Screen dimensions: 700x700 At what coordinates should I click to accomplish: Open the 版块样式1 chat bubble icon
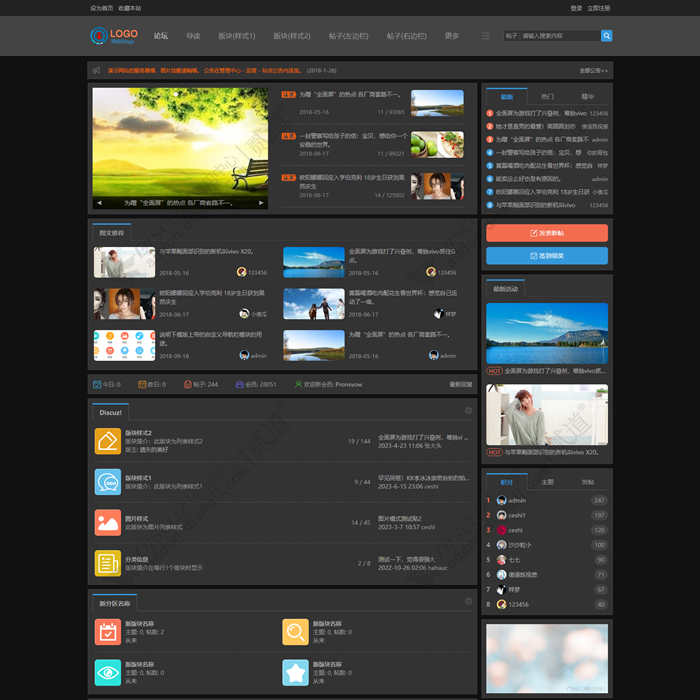(108, 482)
